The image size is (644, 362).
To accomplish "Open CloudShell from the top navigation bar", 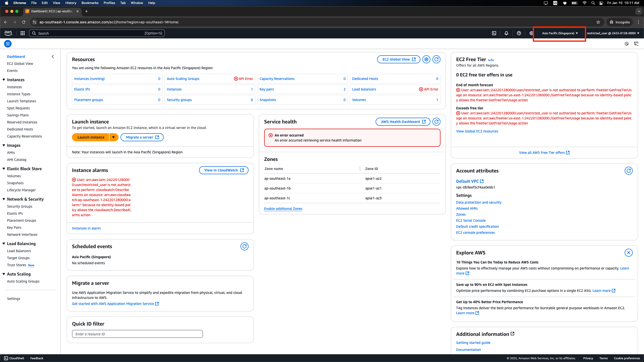I will click(494, 33).
